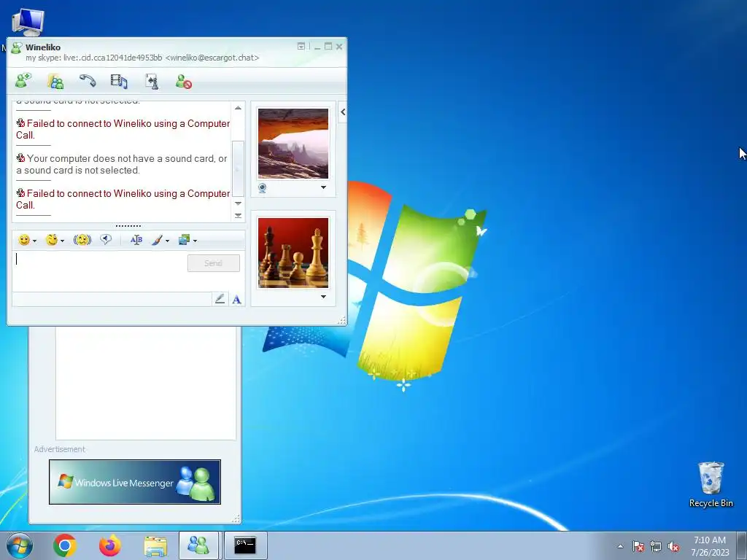Click my chess pieces display picture
747x560 pixels.
pos(293,253)
